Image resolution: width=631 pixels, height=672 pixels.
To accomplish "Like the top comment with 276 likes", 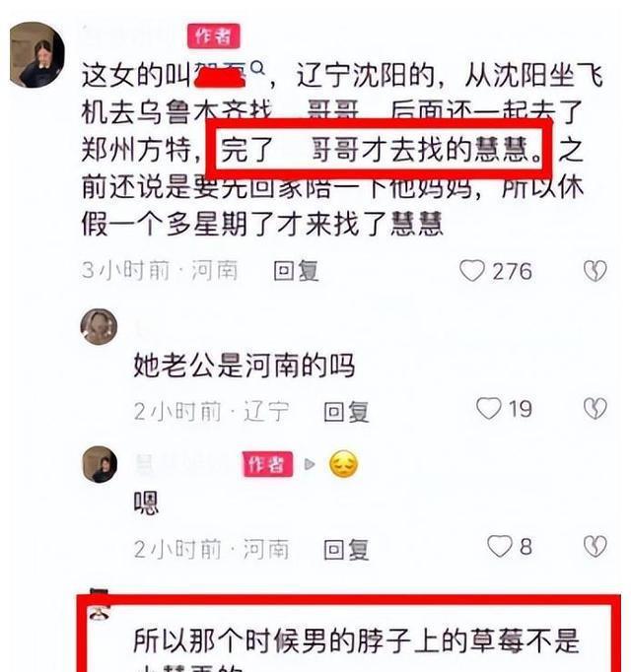I will [472, 270].
